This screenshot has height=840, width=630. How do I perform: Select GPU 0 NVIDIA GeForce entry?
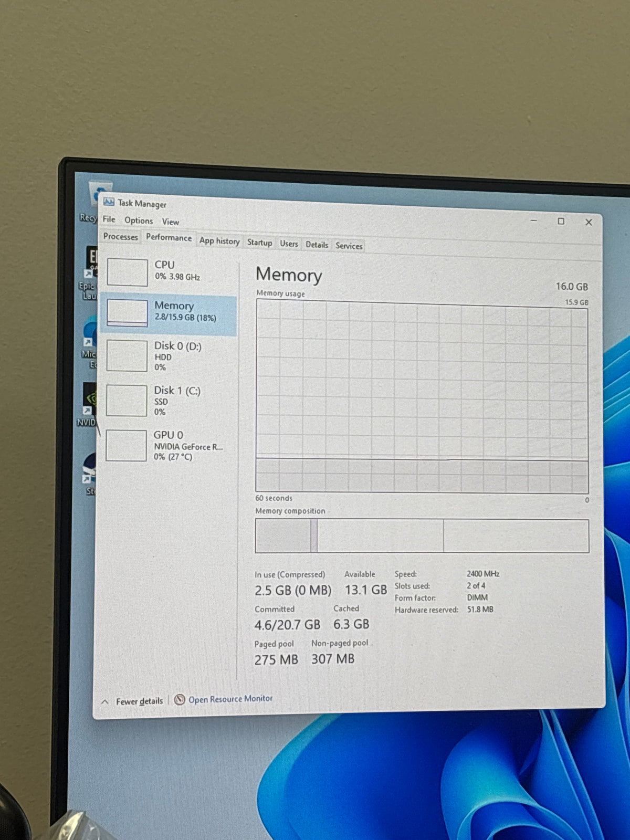[169, 445]
